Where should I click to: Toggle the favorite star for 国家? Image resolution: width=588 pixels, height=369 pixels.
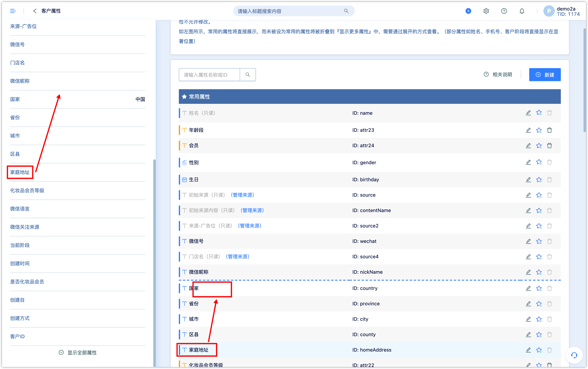(x=539, y=288)
